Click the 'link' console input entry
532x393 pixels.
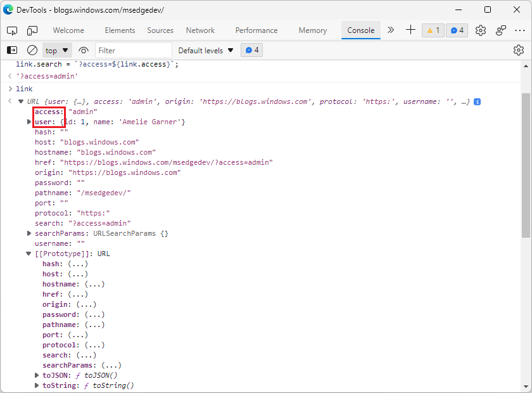point(24,89)
